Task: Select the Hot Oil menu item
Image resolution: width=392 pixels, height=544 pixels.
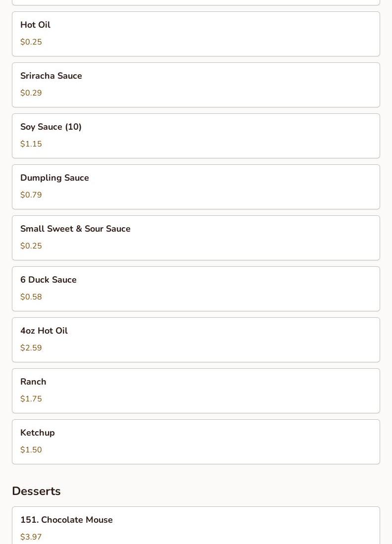Action: click(196, 34)
